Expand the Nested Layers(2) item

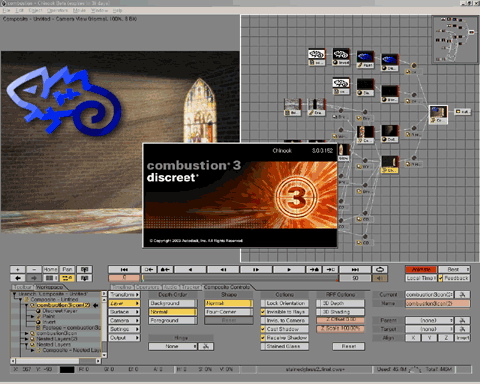pyautogui.click(x=27, y=339)
